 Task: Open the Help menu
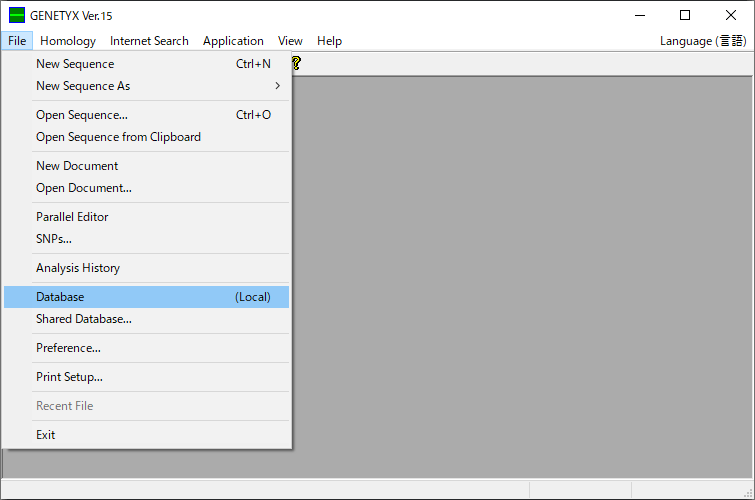[329, 41]
